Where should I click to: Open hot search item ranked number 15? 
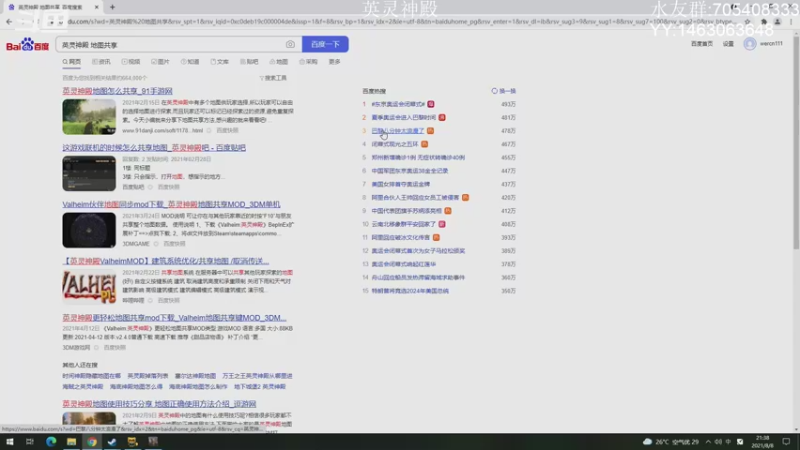coord(410,291)
